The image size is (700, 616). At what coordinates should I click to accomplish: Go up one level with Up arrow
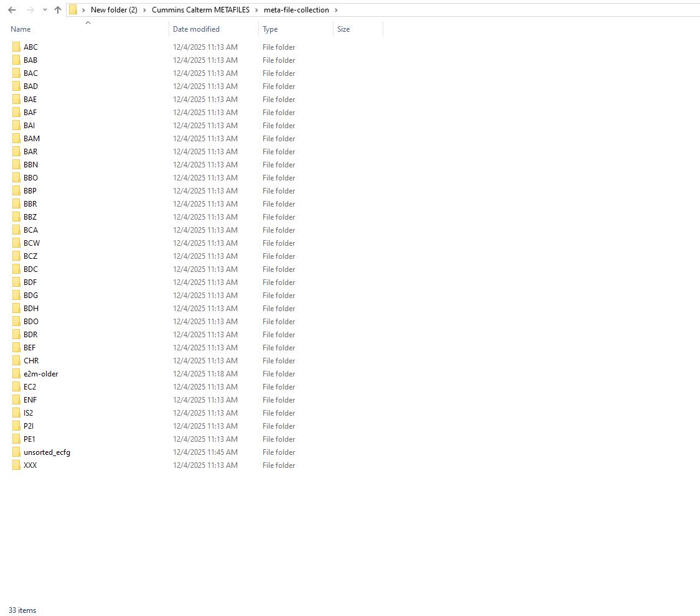click(x=58, y=10)
